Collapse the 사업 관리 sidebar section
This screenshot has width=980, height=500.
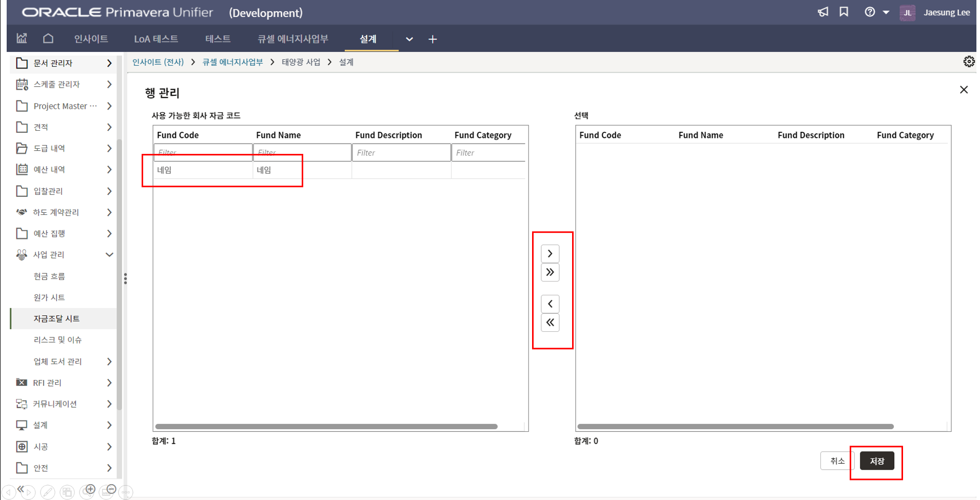click(109, 255)
